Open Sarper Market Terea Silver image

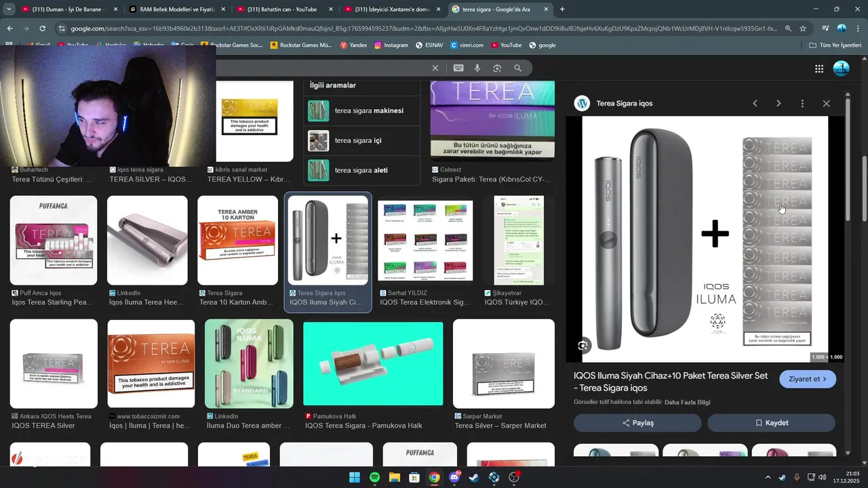click(503, 364)
